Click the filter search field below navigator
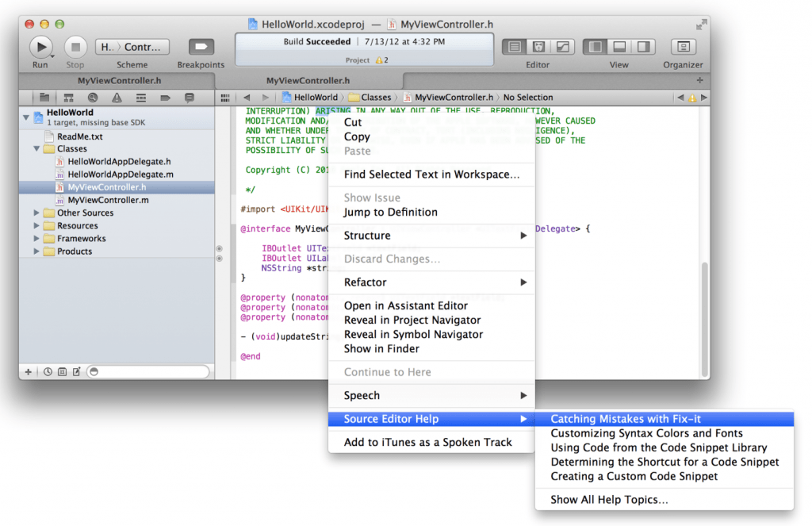812x526 pixels. [x=147, y=371]
